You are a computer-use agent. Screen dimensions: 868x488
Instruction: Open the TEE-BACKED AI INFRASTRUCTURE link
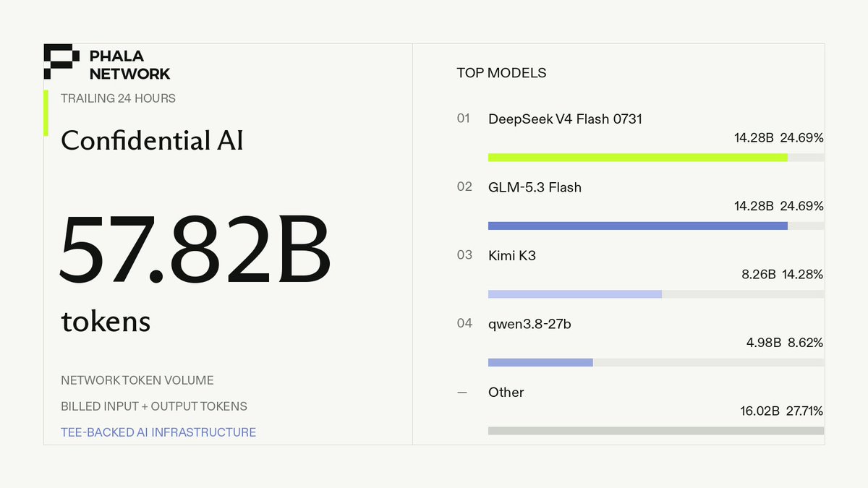158,432
